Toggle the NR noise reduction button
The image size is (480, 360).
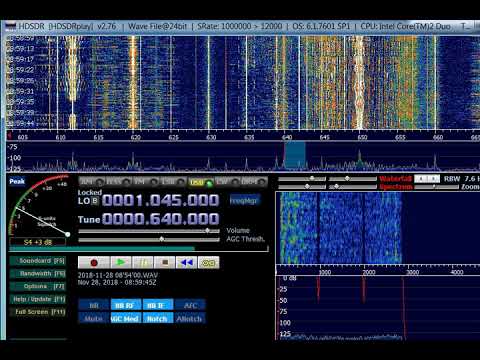(94, 305)
